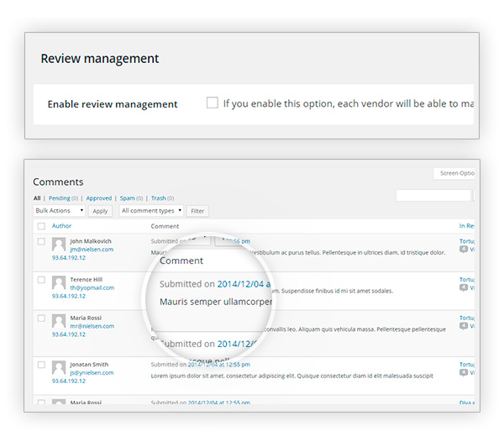
Task: Click comment count bubble in John Malkovich row
Action: click(464, 249)
